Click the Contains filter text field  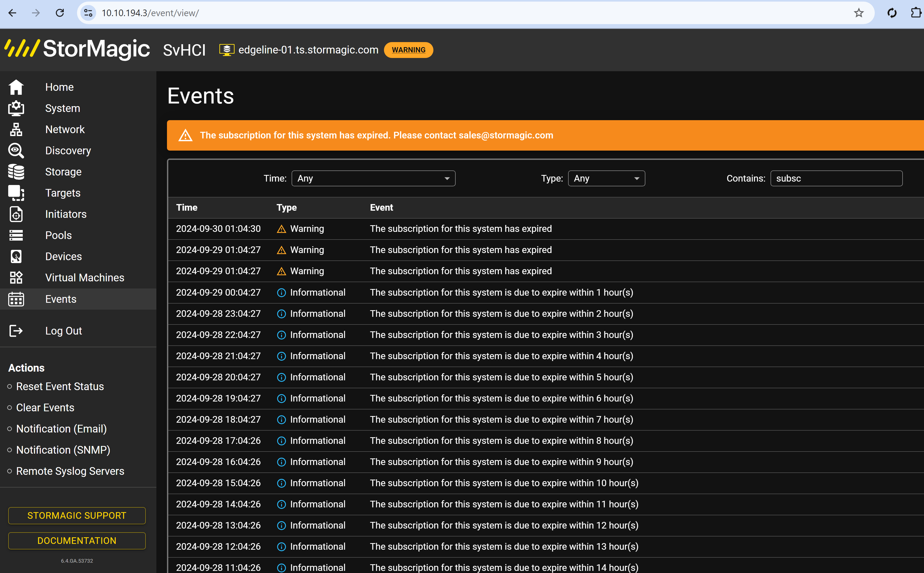coord(836,178)
